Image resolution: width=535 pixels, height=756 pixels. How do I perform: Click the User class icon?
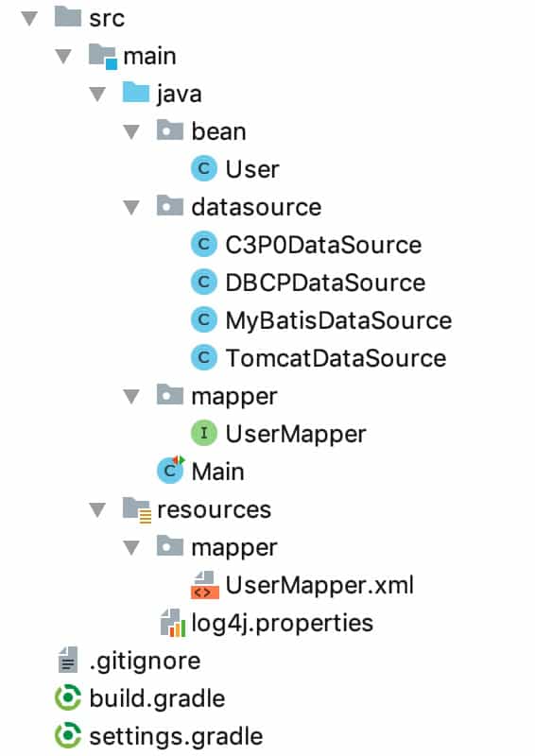(x=204, y=169)
